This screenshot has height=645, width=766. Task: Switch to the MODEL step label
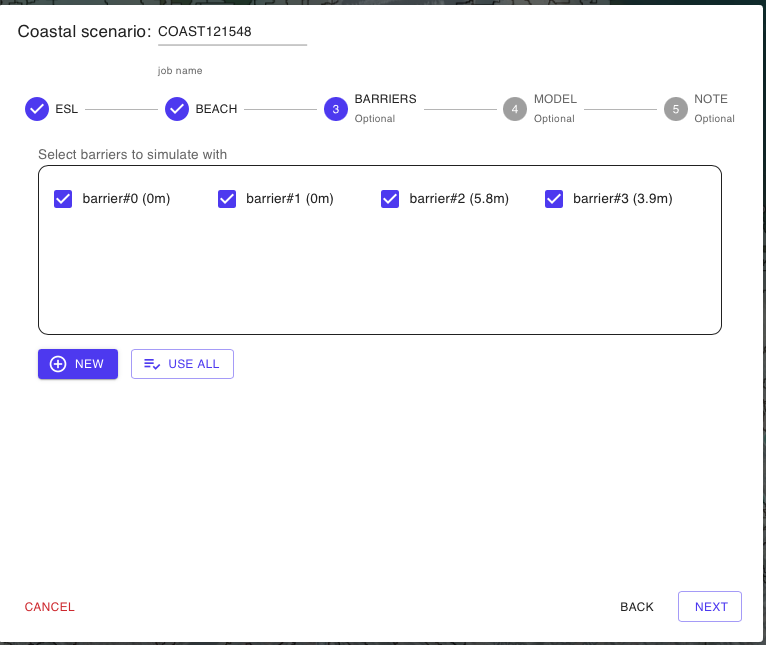pos(555,100)
